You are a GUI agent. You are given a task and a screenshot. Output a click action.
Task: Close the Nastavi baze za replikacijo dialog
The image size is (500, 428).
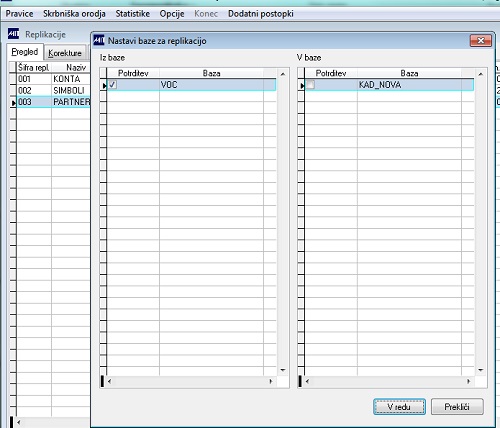[481, 41]
